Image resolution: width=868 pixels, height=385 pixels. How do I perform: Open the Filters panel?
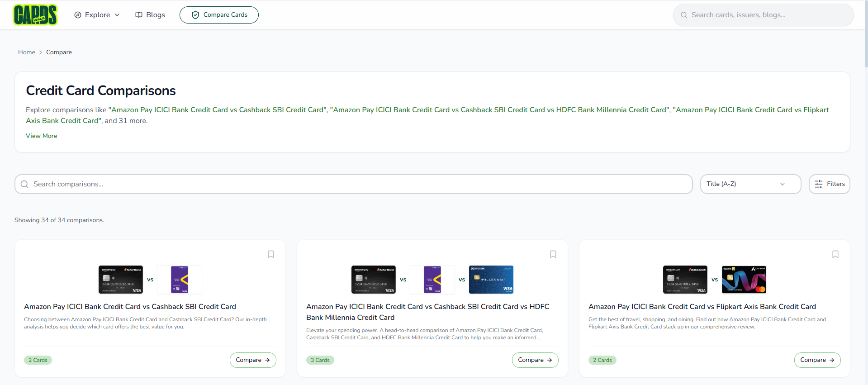point(829,184)
